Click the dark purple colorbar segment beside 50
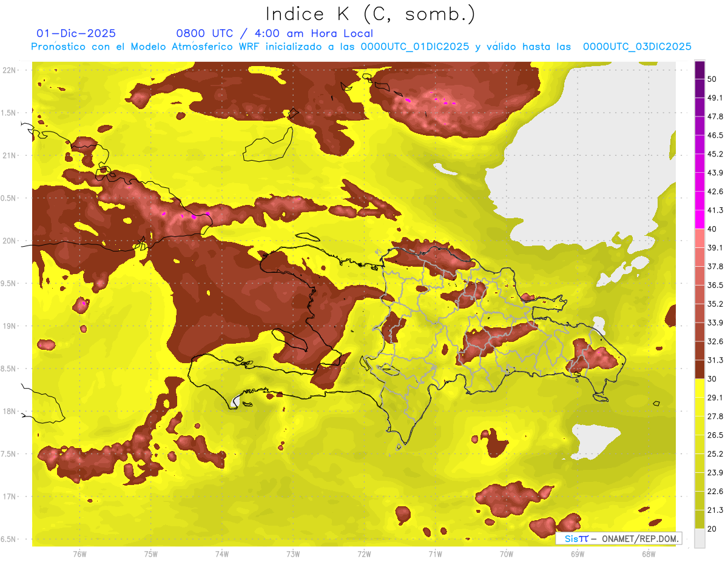The height and width of the screenshot is (562, 728). [x=699, y=70]
